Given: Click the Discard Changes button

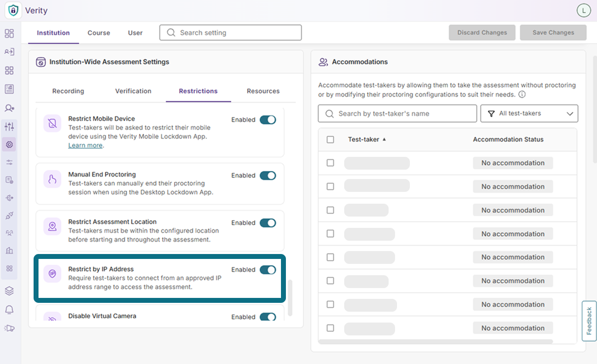Looking at the screenshot, I should (x=482, y=33).
